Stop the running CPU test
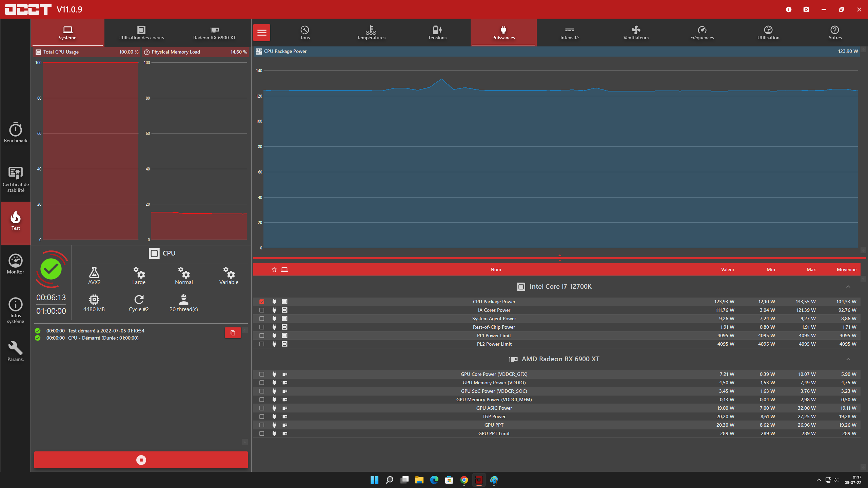The height and width of the screenshot is (488, 868). [141, 460]
